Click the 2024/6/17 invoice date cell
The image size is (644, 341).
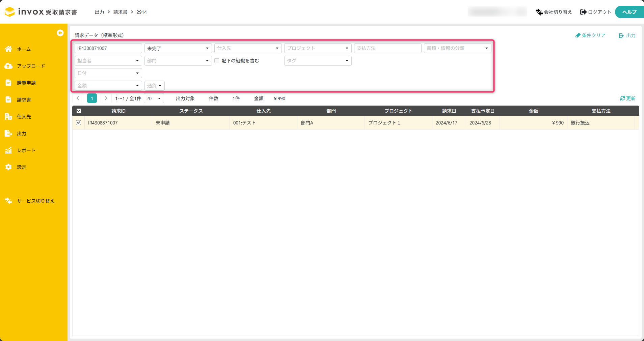click(449, 123)
